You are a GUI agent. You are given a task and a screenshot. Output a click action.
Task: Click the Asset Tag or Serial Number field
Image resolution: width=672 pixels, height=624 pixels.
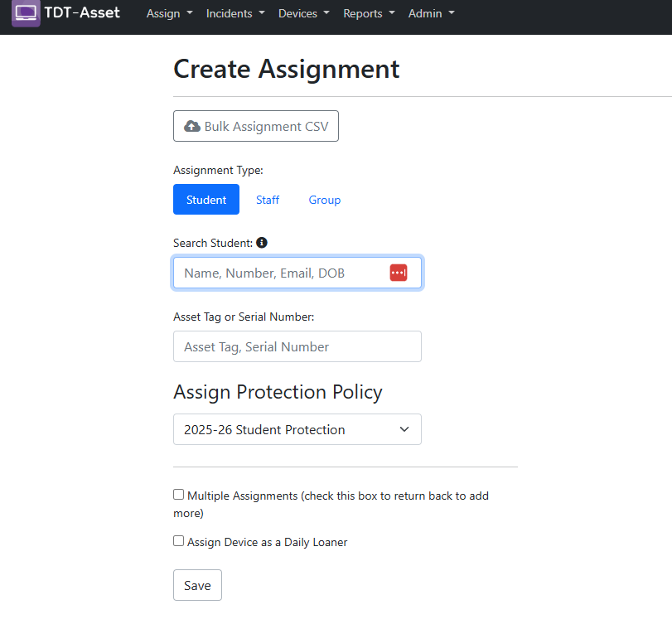click(297, 346)
